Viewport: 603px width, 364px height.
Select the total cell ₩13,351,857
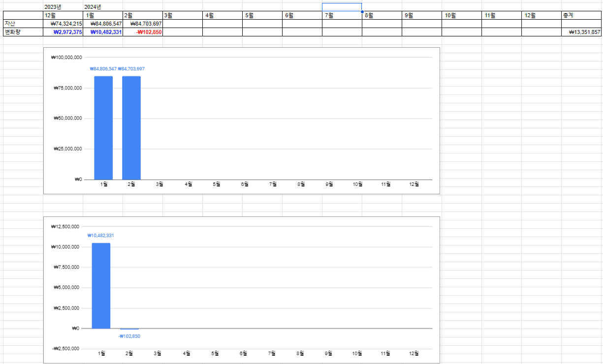(581, 32)
